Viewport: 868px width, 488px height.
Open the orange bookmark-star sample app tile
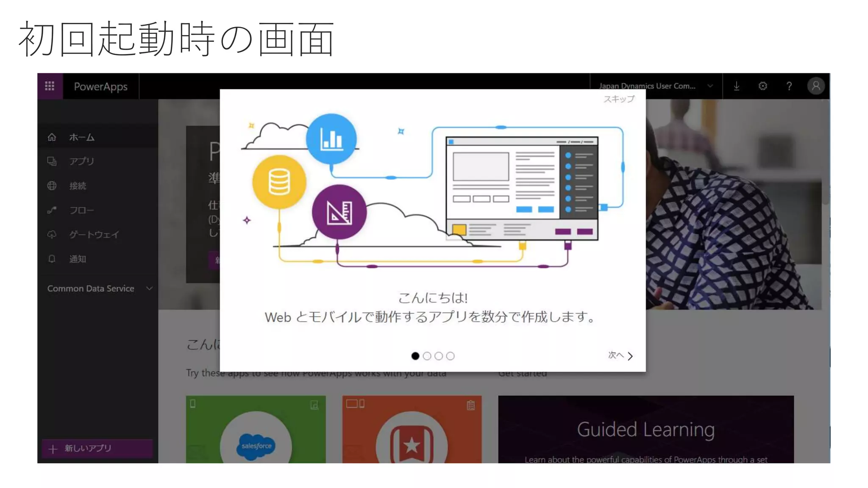click(412, 429)
